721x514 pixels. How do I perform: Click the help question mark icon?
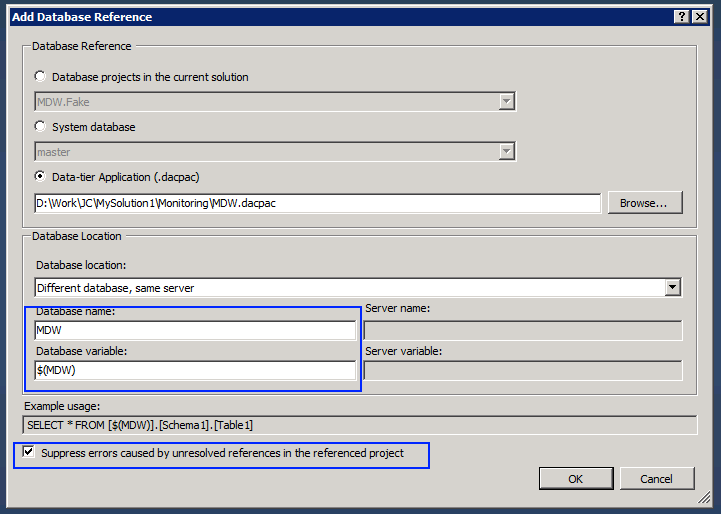(681, 17)
